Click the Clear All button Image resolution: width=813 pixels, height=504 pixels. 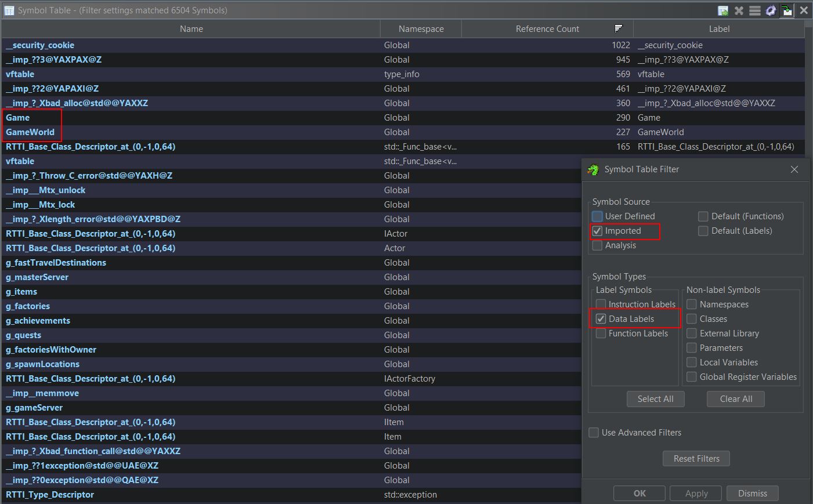(736, 399)
